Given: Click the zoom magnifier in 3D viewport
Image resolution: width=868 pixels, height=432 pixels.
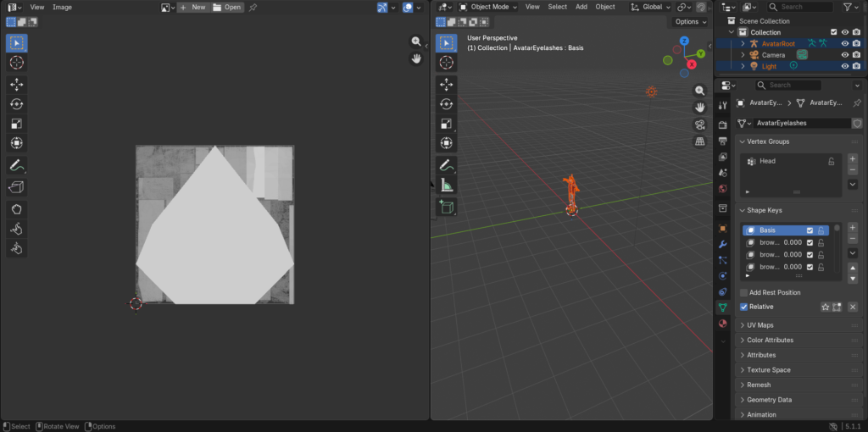Looking at the screenshot, I should coord(700,91).
